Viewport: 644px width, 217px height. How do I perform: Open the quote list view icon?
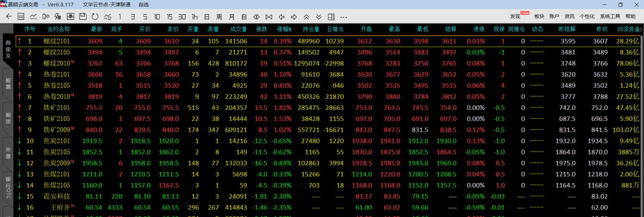point(21,16)
